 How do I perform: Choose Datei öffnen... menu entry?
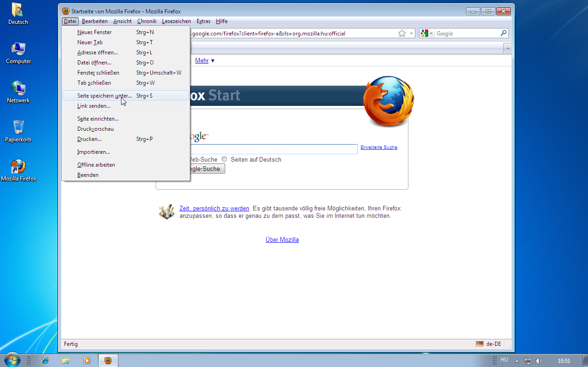[126, 63]
